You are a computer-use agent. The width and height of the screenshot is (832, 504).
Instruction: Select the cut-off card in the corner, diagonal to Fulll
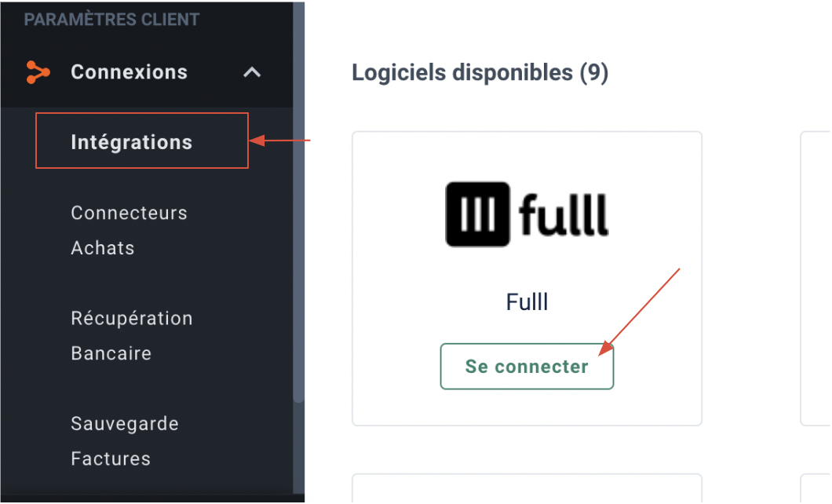click(816, 488)
